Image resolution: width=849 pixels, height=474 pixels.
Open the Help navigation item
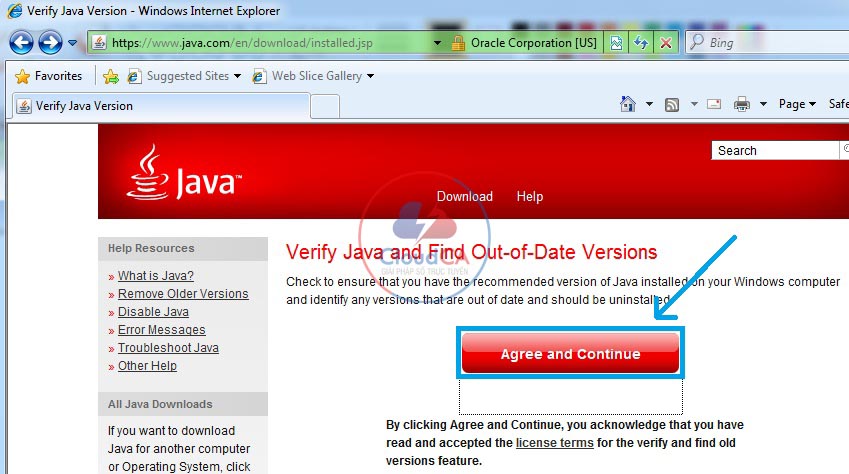(x=530, y=197)
